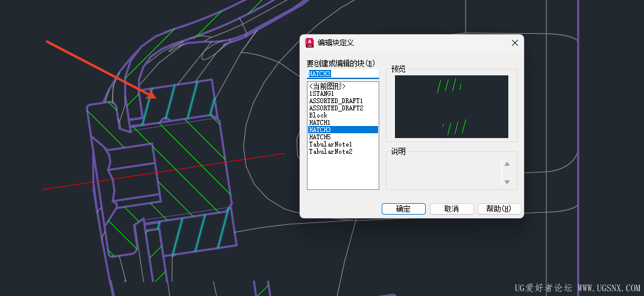Click the AutoCAD logo icon in dialog title
This screenshot has height=296, width=644.
click(309, 43)
